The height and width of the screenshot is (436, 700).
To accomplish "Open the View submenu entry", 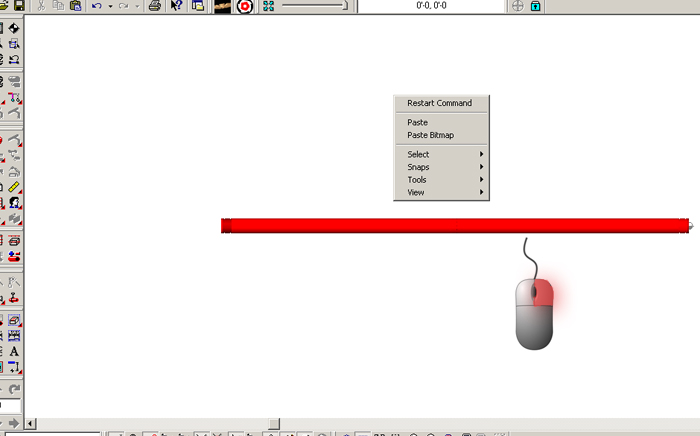I will coord(440,192).
